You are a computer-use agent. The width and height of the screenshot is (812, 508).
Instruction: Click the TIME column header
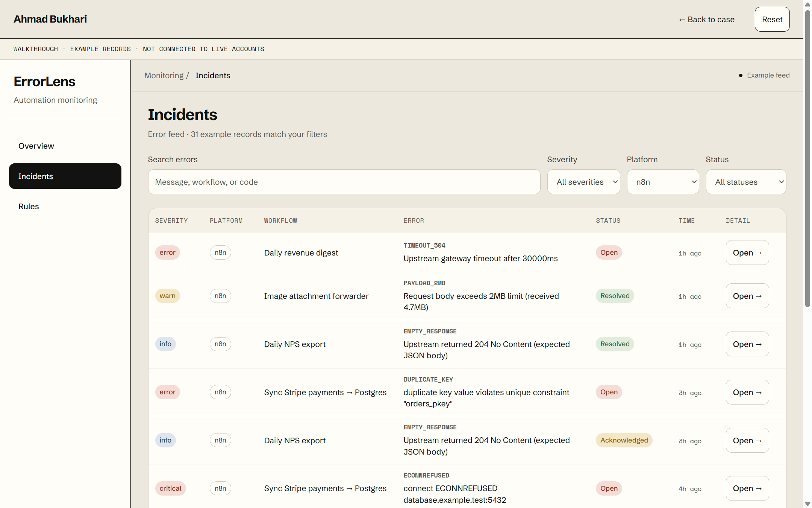point(686,221)
